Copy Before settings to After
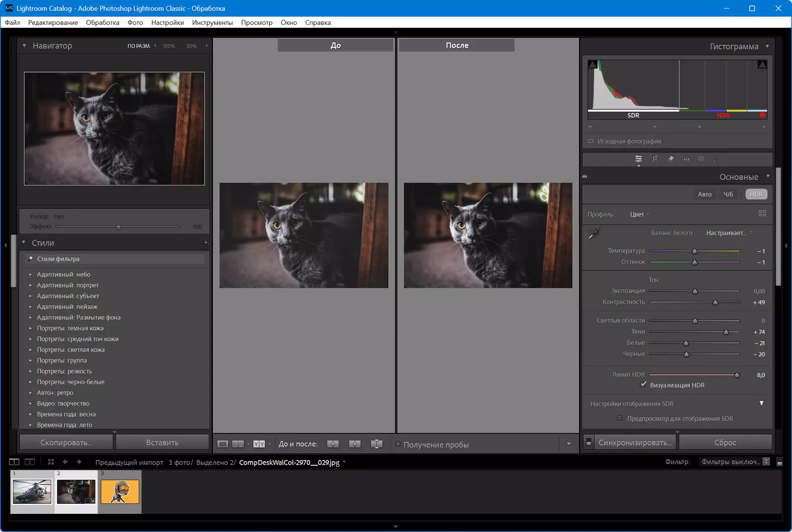Screen dimensions: 792x532 tap(333, 444)
